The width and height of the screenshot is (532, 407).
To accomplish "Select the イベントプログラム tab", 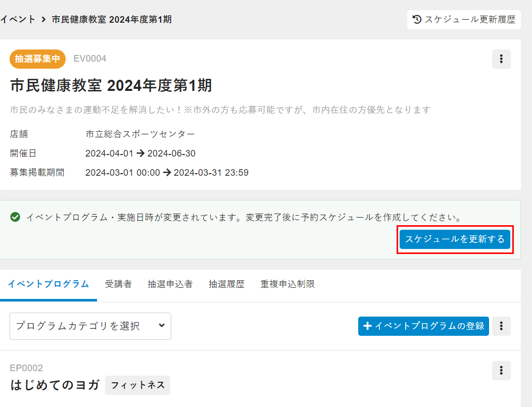I will tap(49, 284).
